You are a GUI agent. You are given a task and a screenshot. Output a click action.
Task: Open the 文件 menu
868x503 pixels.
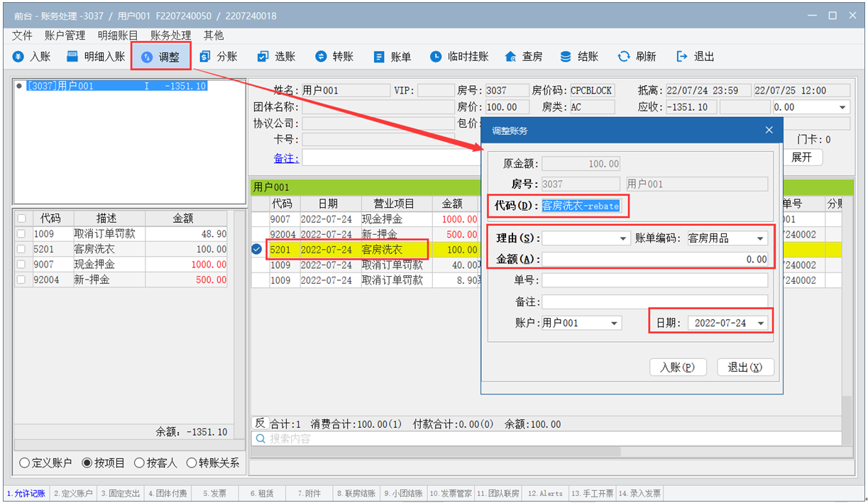click(22, 35)
